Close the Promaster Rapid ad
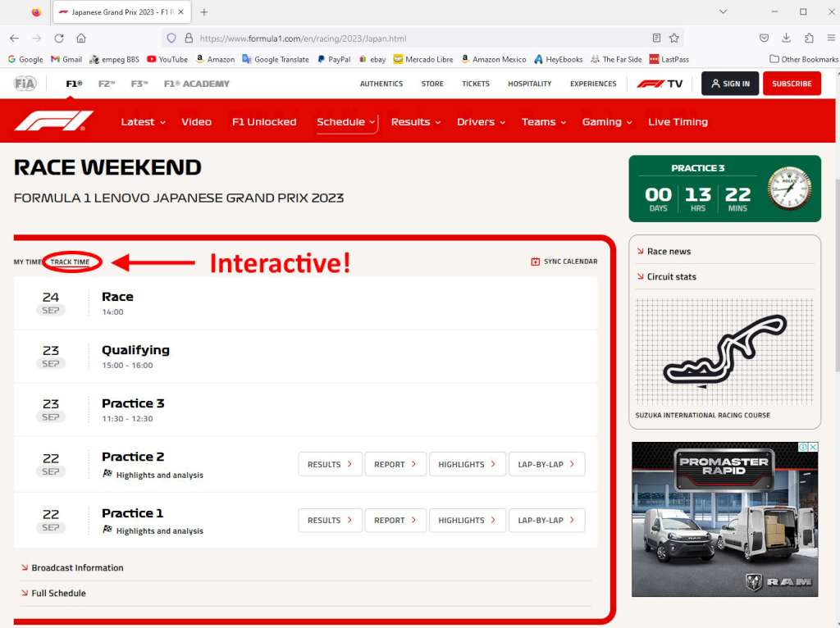 tap(813, 447)
